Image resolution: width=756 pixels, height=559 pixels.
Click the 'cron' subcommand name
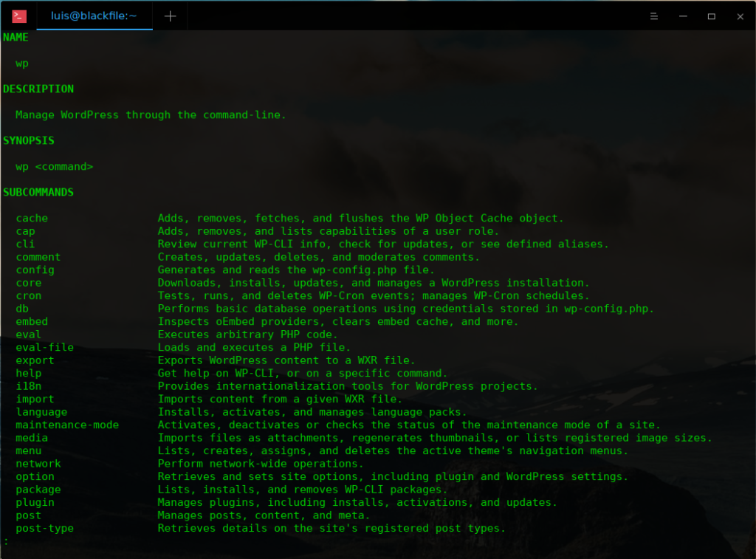pos(29,296)
